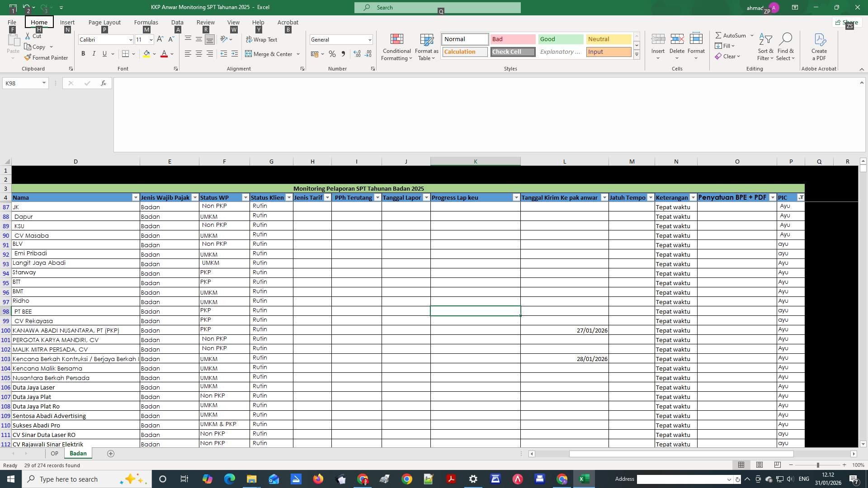Open the Number Format dropdown showing General
868x488 pixels.
click(369, 39)
